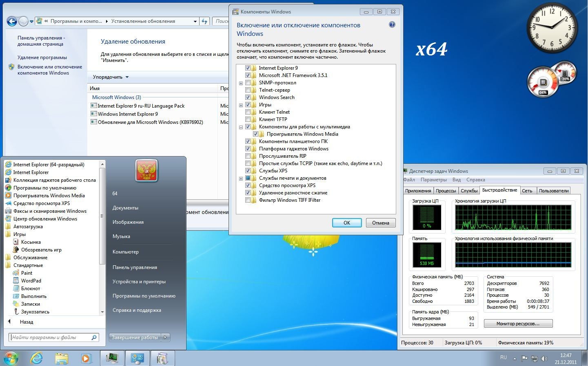Click the Имя column header

[153, 88]
